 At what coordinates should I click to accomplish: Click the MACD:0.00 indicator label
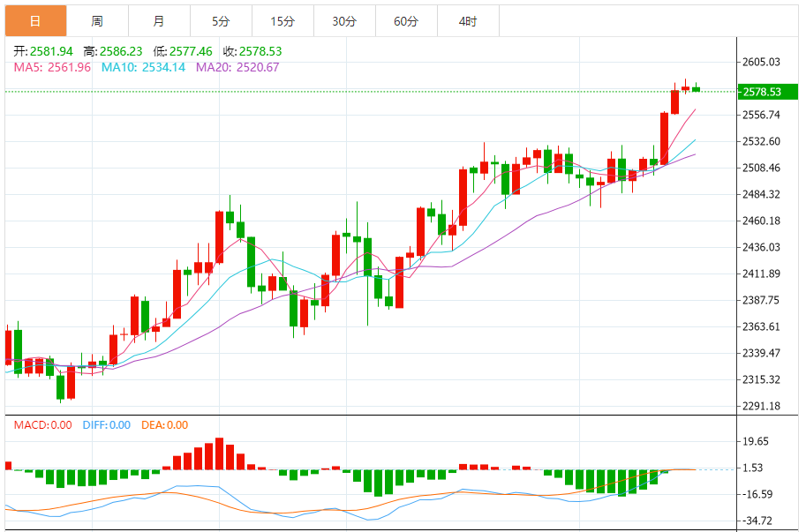[x=42, y=425]
